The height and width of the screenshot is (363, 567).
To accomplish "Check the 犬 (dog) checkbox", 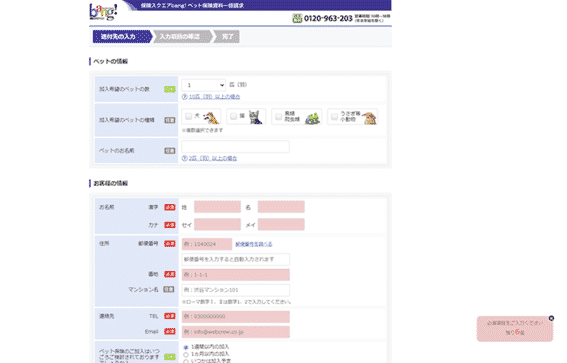I will [188, 116].
